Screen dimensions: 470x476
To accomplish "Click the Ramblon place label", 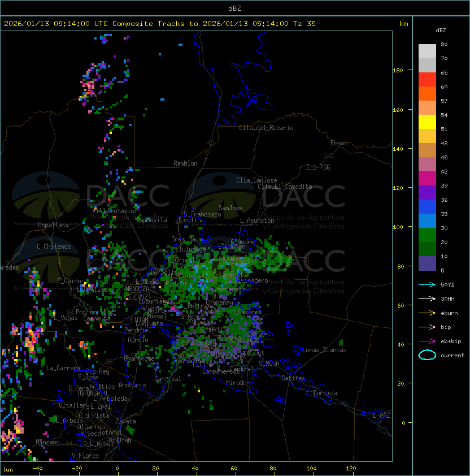I will coord(185,163).
